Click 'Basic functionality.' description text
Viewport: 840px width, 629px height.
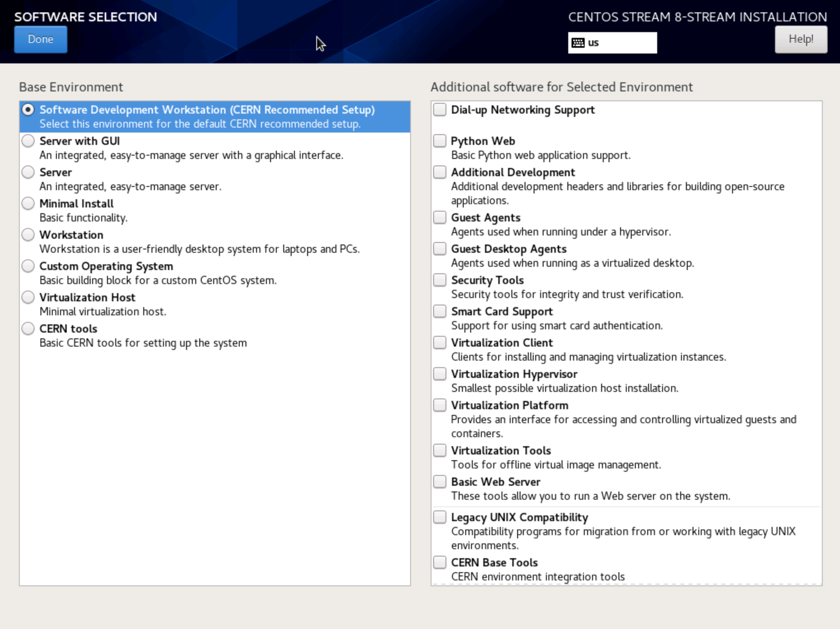84,218
